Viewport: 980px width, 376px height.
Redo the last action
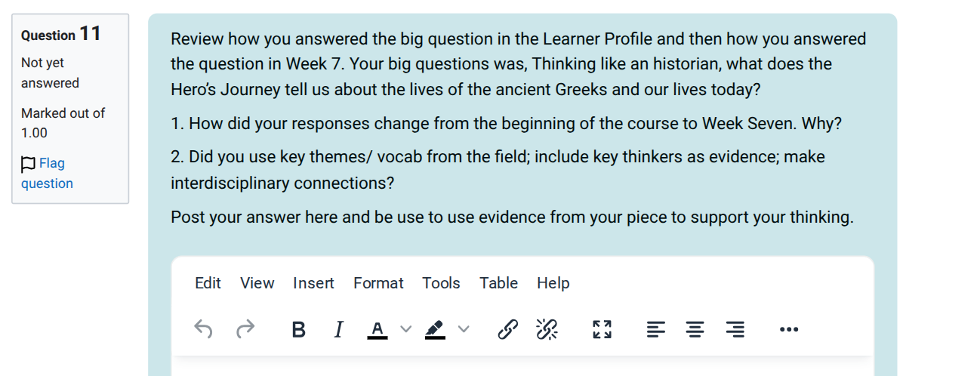[x=245, y=329]
